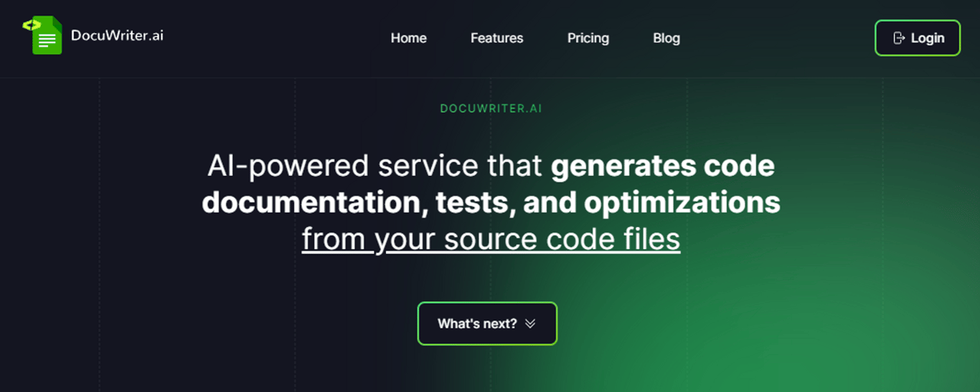
Task: Click the underlined 'from your source code files' text
Action: (491, 239)
